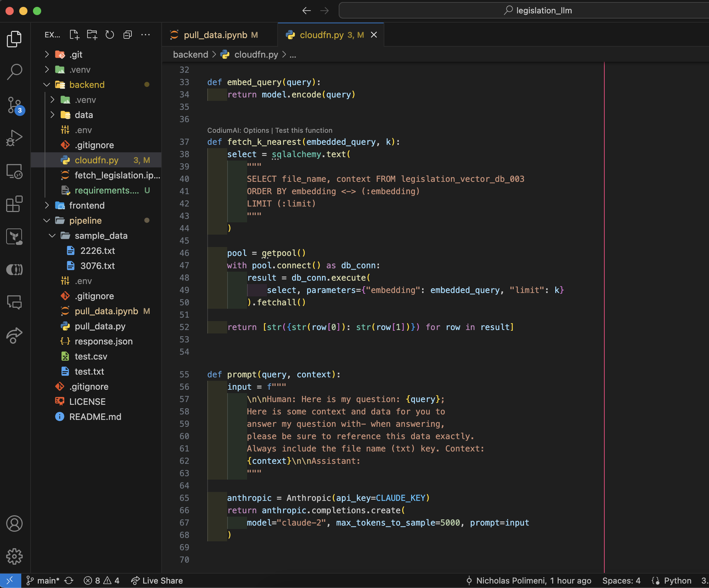Open the Extensions view

click(14, 204)
